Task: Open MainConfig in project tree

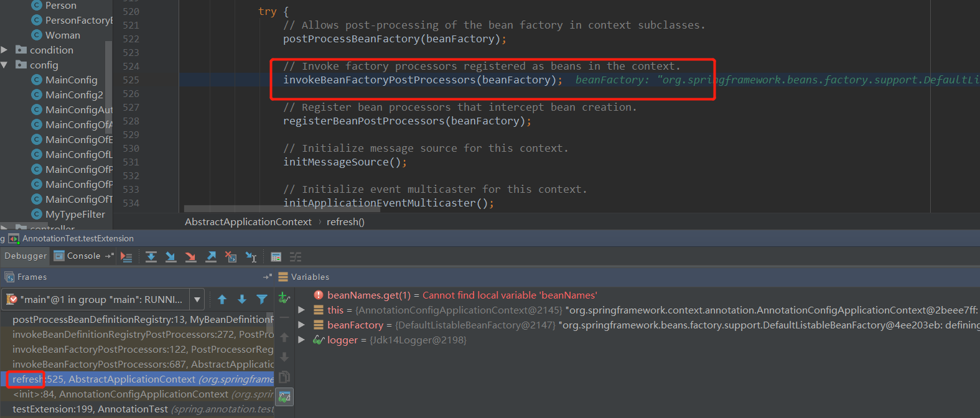Action: point(71,80)
